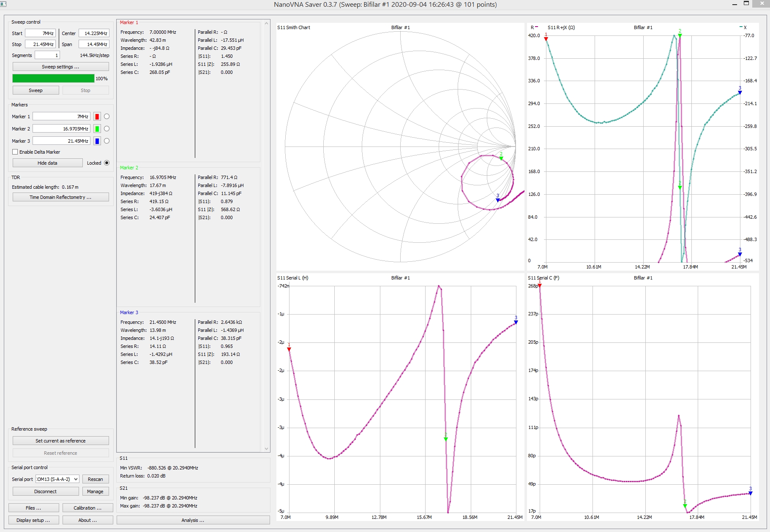Click the S11 Serial C (F) chart title
The height and width of the screenshot is (532, 770).
tap(543, 278)
